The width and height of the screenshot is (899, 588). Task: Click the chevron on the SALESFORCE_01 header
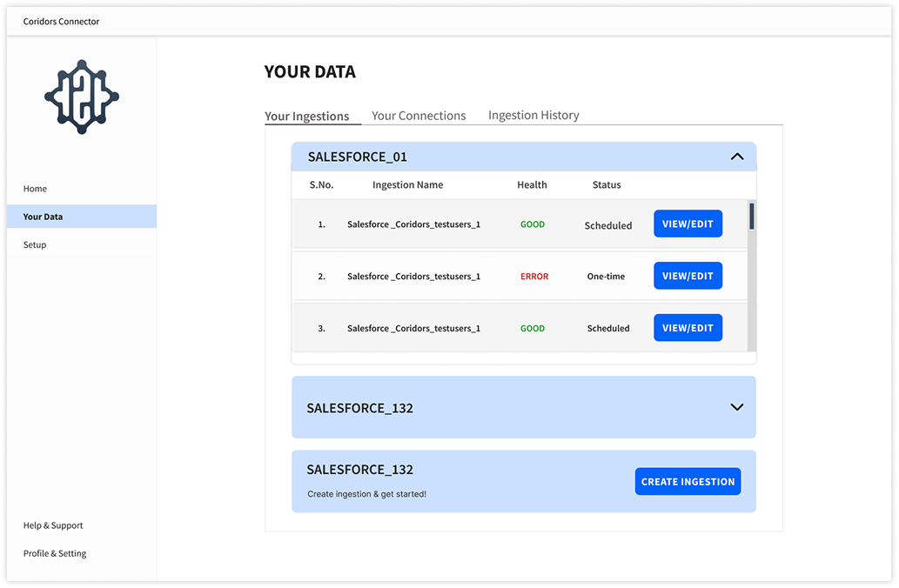[x=737, y=157]
